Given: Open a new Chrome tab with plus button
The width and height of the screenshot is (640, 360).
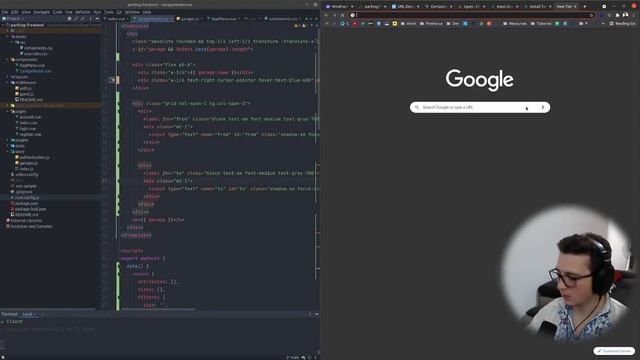Looking at the screenshot, I should [584, 7].
